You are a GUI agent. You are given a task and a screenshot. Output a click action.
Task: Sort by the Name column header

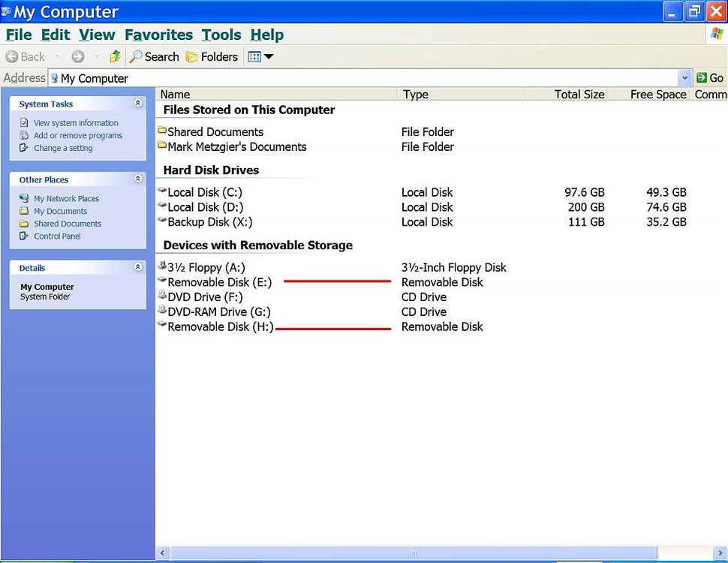277,95
